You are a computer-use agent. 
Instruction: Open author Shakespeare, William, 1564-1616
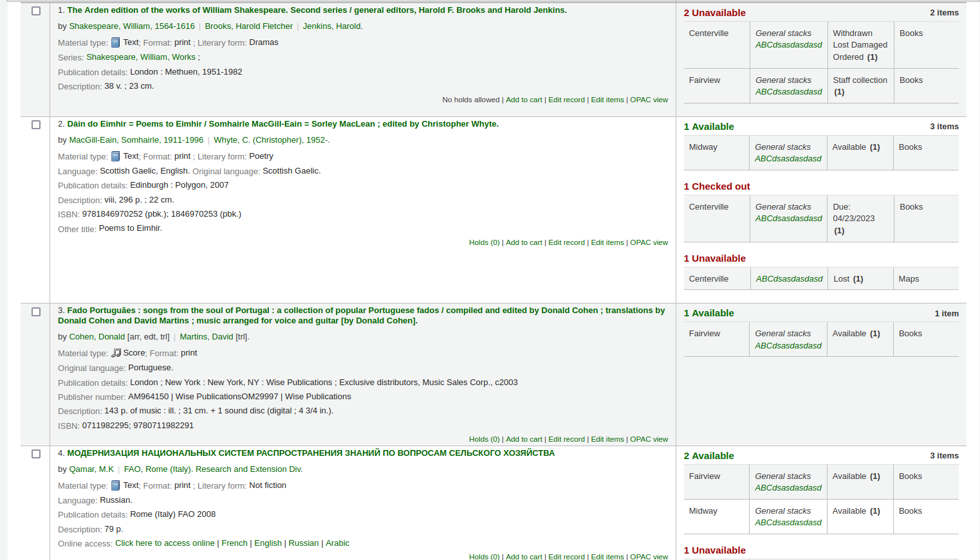[132, 26]
